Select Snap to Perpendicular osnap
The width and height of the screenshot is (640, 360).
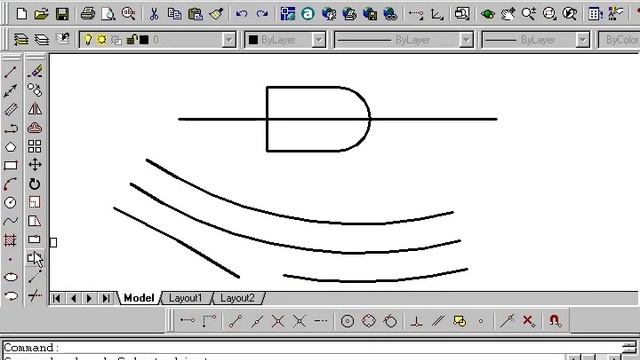point(416,321)
